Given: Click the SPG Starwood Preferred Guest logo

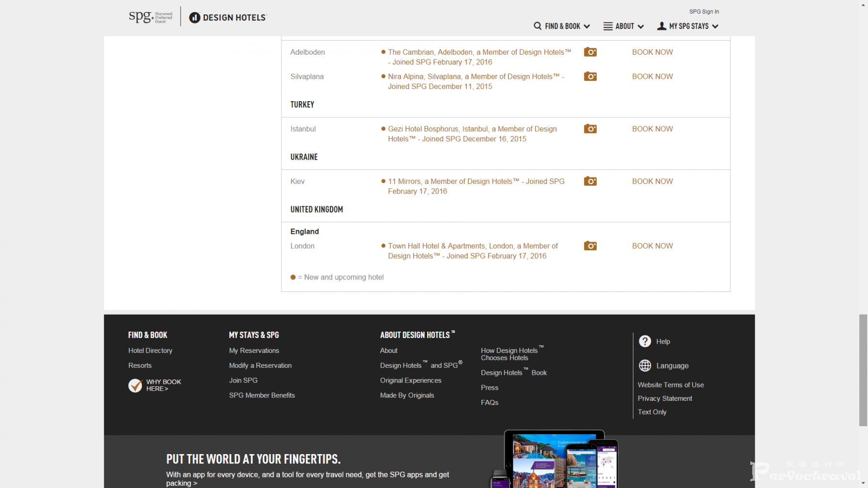Looking at the screenshot, I should click(151, 17).
